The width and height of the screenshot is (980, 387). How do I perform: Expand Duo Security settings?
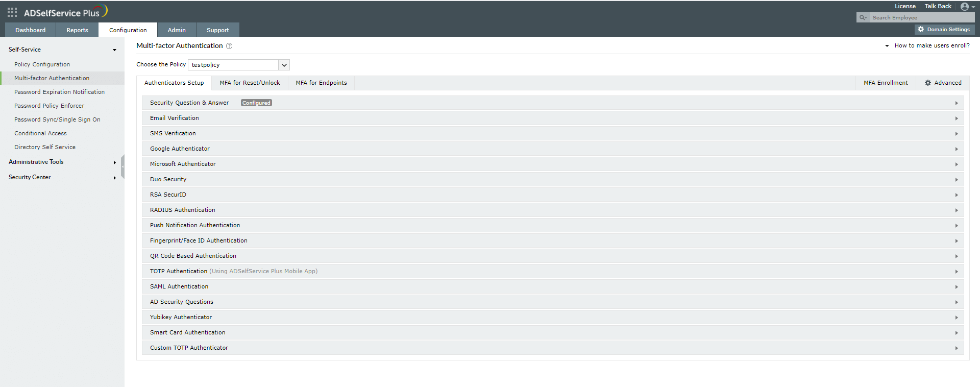(553, 179)
